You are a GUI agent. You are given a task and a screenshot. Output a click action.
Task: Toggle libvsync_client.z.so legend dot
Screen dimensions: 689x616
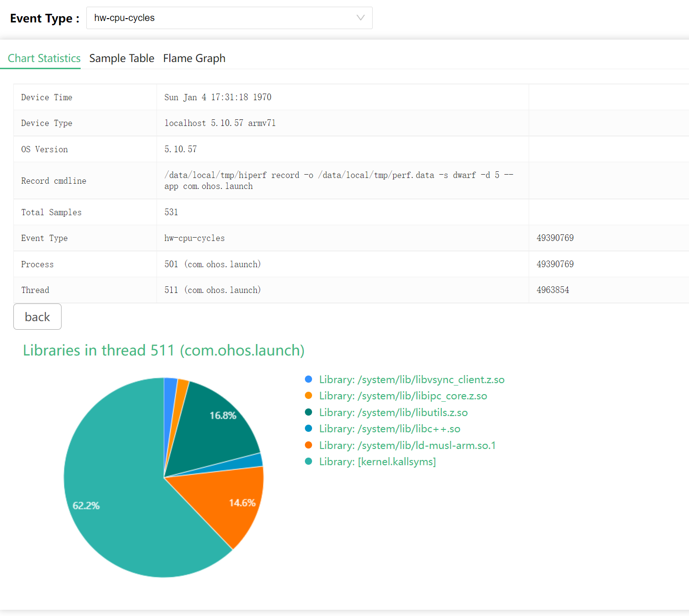(x=308, y=379)
